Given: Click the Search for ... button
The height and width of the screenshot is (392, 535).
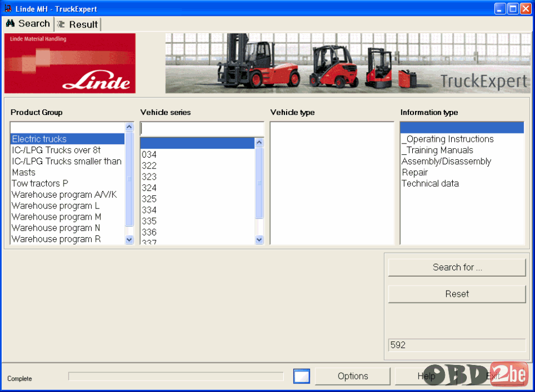Looking at the screenshot, I should click(x=457, y=267).
